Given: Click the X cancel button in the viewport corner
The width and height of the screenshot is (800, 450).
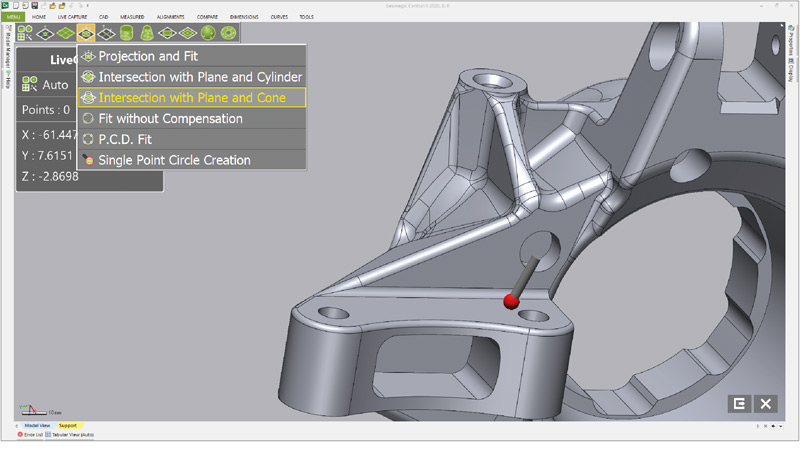Looking at the screenshot, I should pos(765,404).
